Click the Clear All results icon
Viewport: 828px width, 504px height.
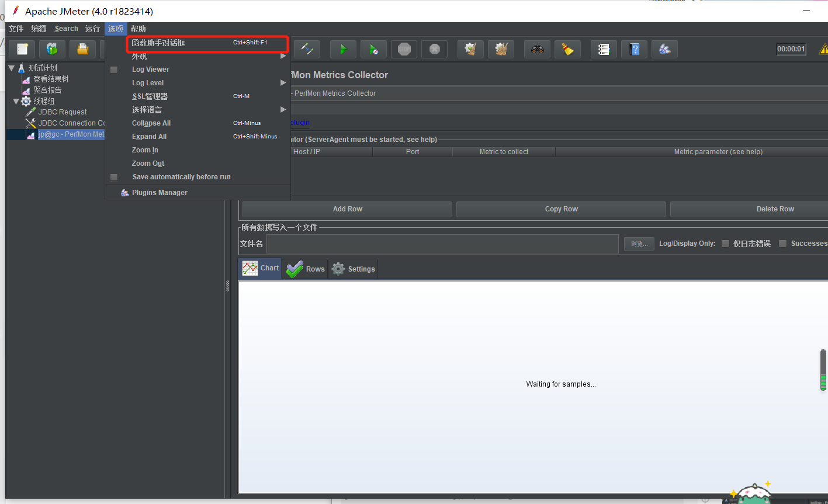[x=501, y=49]
